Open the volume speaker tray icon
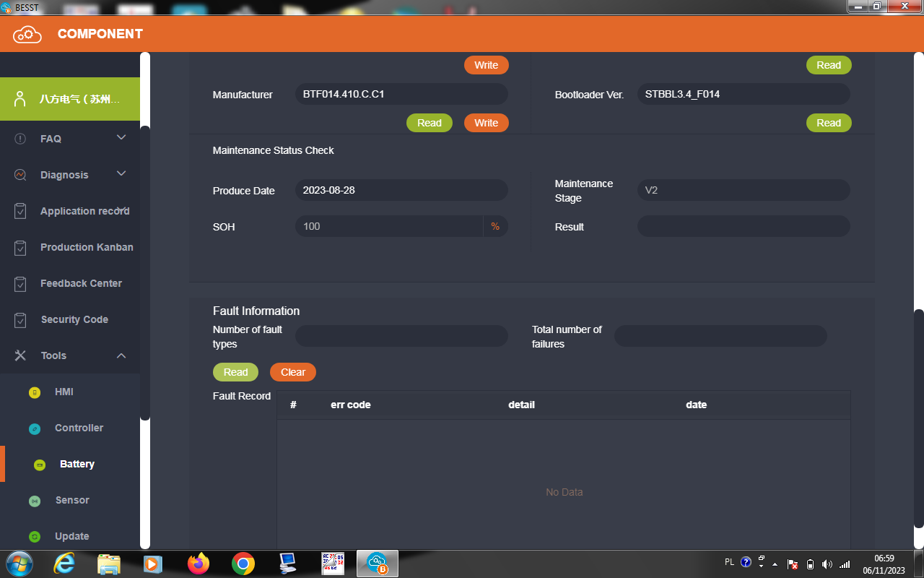Image resolution: width=924 pixels, height=578 pixels. [827, 564]
